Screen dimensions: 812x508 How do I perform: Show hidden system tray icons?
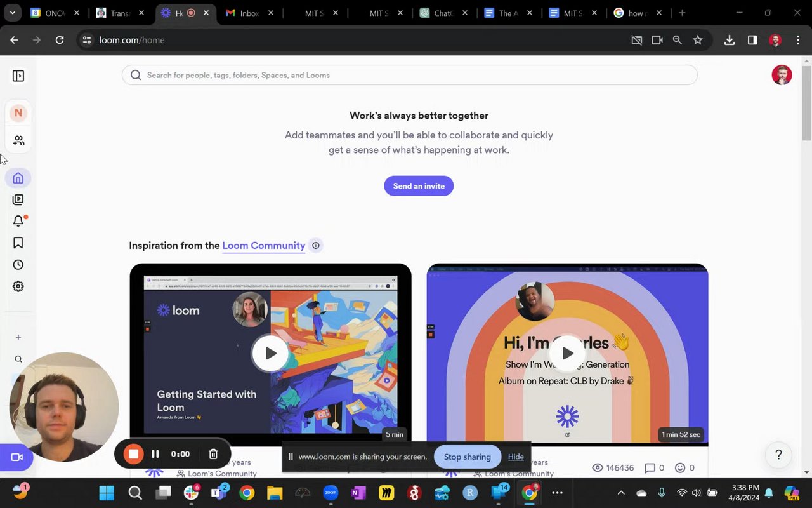click(x=621, y=493)
